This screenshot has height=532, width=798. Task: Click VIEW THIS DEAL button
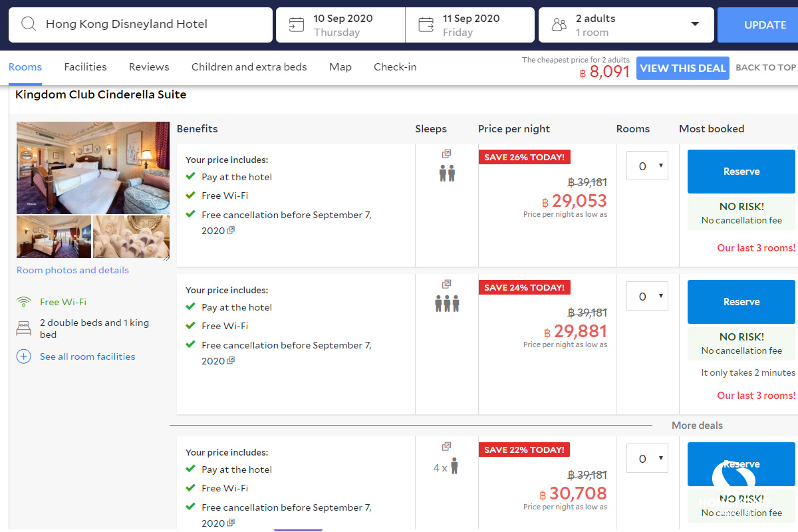[x=683, y=68]
